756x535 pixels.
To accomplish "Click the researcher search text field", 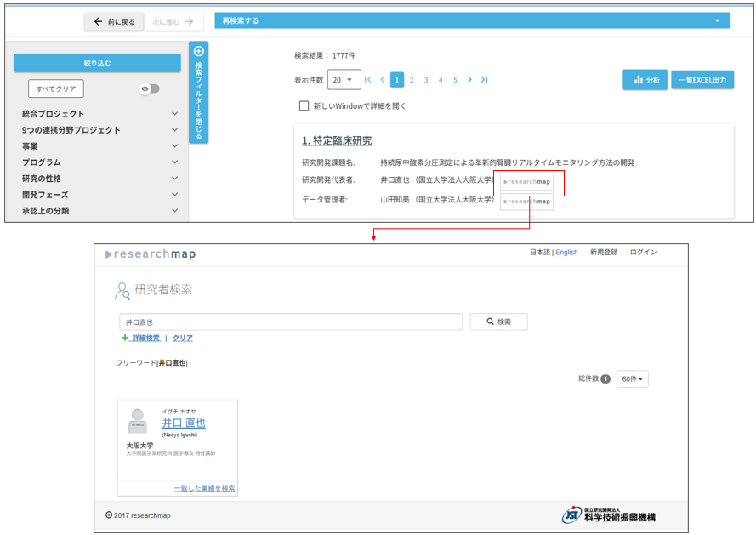I will (x=290, y=322).
